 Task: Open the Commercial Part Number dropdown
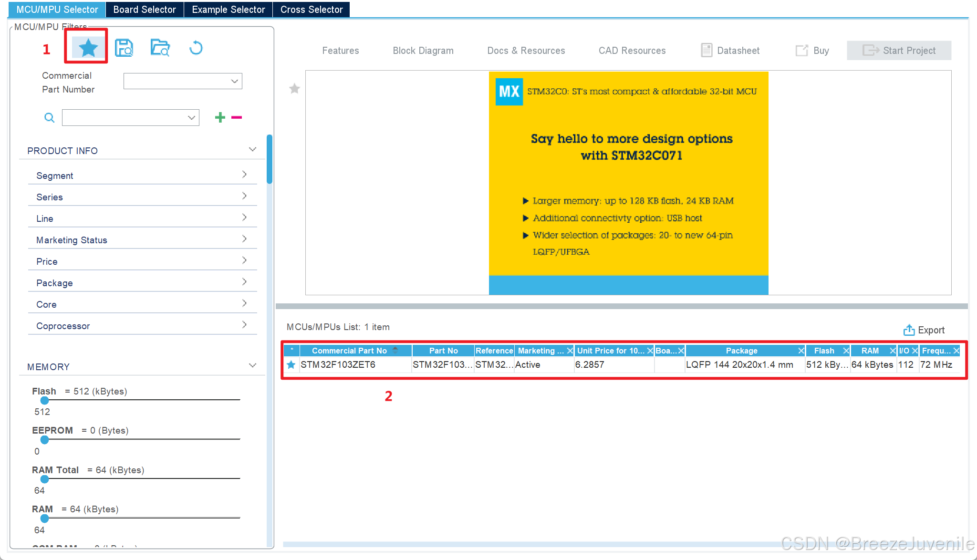234,81
